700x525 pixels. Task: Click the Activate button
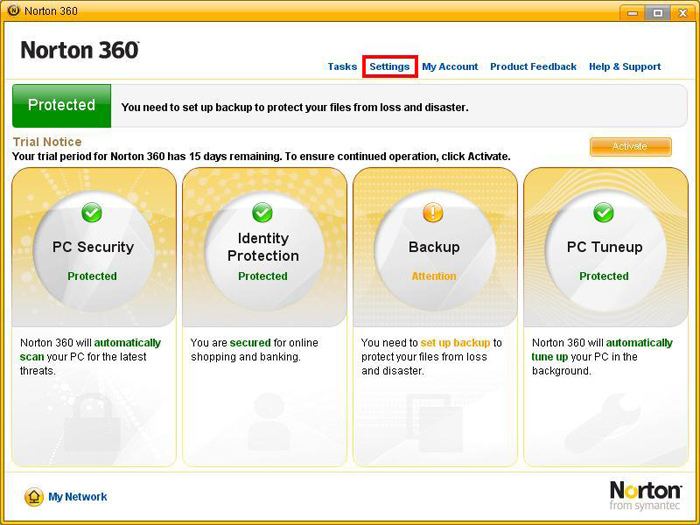630,146
